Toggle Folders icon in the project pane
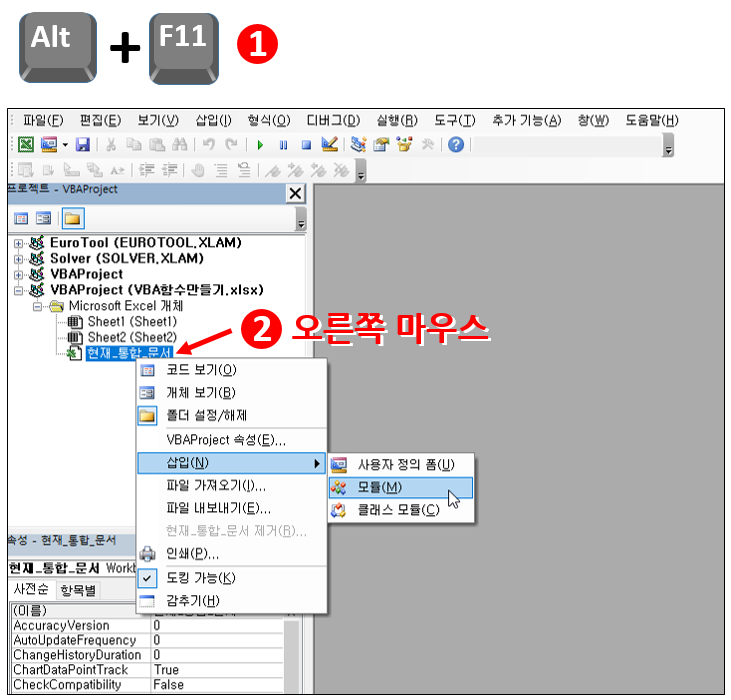 click(73, 219)
